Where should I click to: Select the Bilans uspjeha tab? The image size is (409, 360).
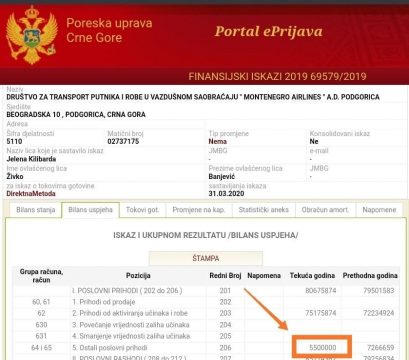pyautogui.click(x=90, y=210)
